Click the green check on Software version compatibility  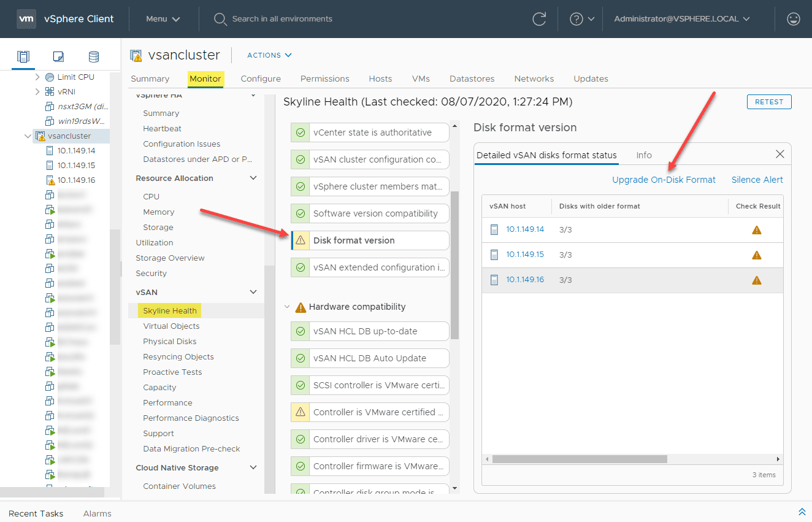click(300, 213)
